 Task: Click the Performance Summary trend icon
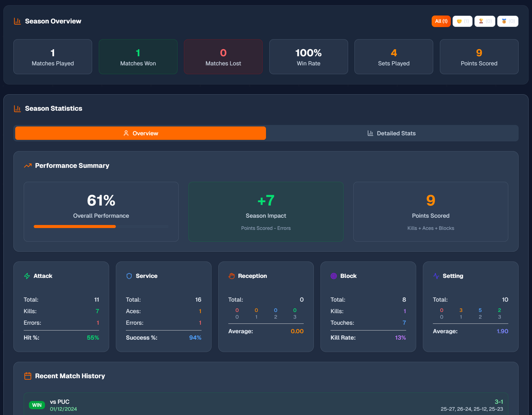pyautogui.click(x=28, y=166)
